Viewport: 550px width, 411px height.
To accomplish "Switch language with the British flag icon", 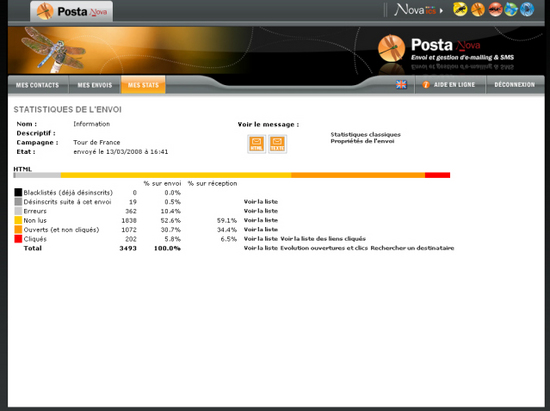I will point(401,85).
